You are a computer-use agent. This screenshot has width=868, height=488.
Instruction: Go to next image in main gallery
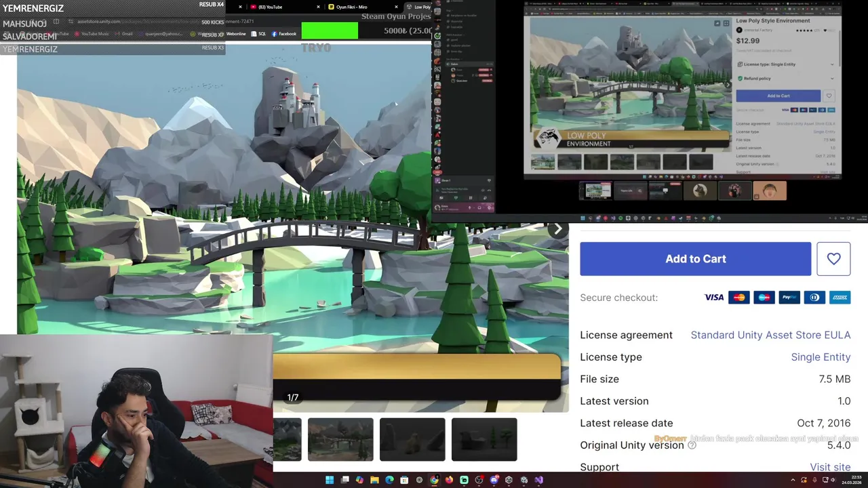point(557,229)
